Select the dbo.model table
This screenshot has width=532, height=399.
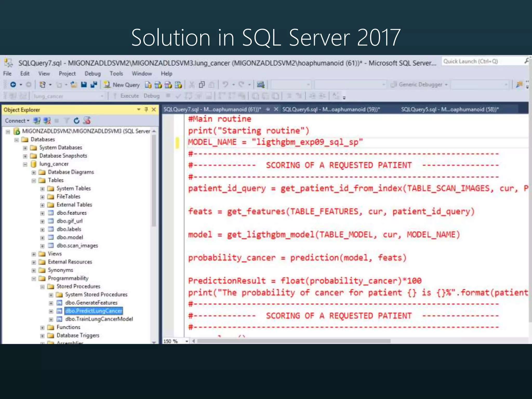[70, 237]
